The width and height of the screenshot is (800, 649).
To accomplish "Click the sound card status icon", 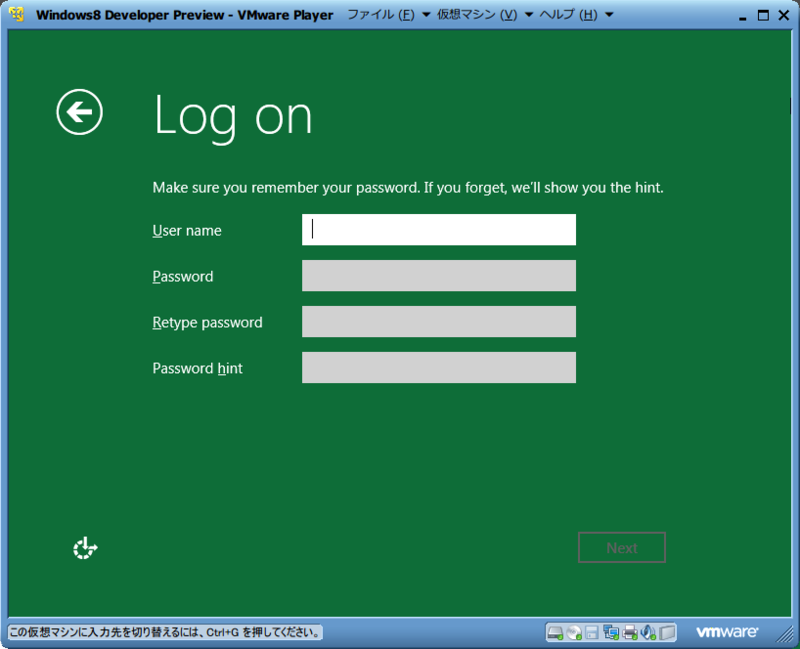I will click(x=648, y=633).
